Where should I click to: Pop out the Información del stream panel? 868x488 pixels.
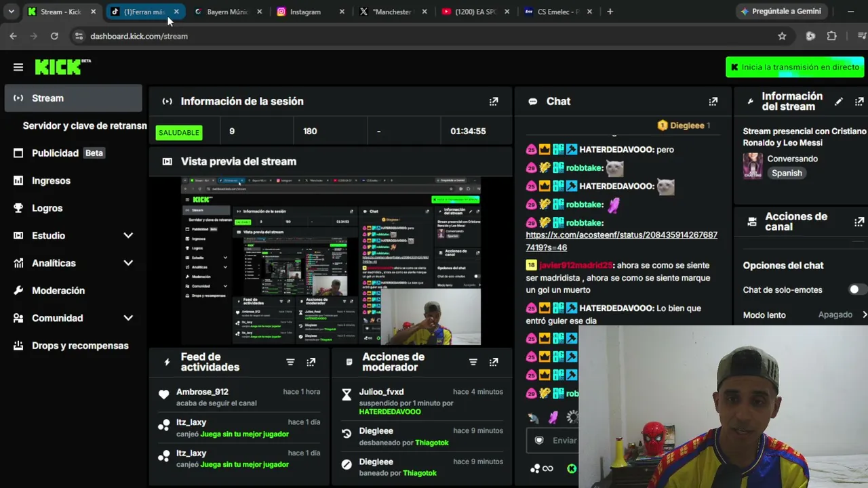(859, 102)
